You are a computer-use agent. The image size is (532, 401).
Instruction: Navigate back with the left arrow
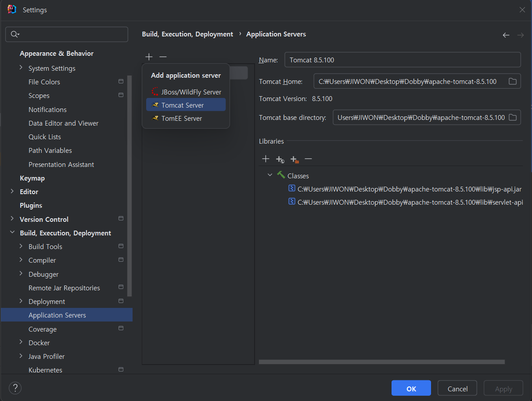pos(506,35)
